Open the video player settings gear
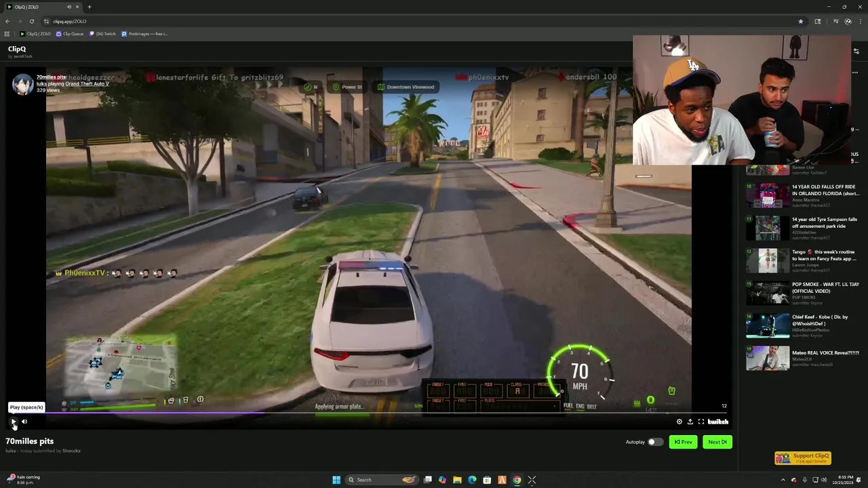The height and width of the screenshot is (488, 868). point(679,422)
